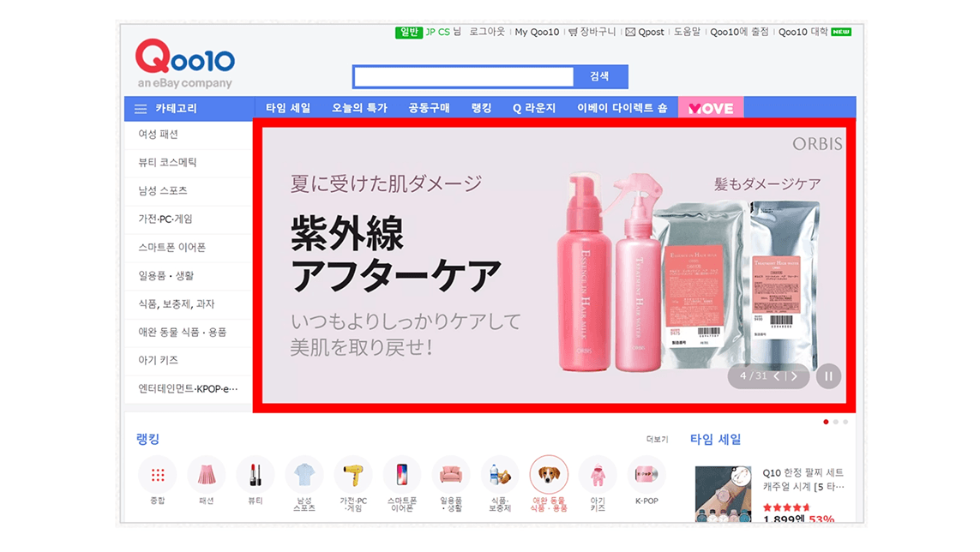Open the Q 라운지 tab
This screenshot has height=552, width=980.
pyautogui.click(x=534, y=108)
